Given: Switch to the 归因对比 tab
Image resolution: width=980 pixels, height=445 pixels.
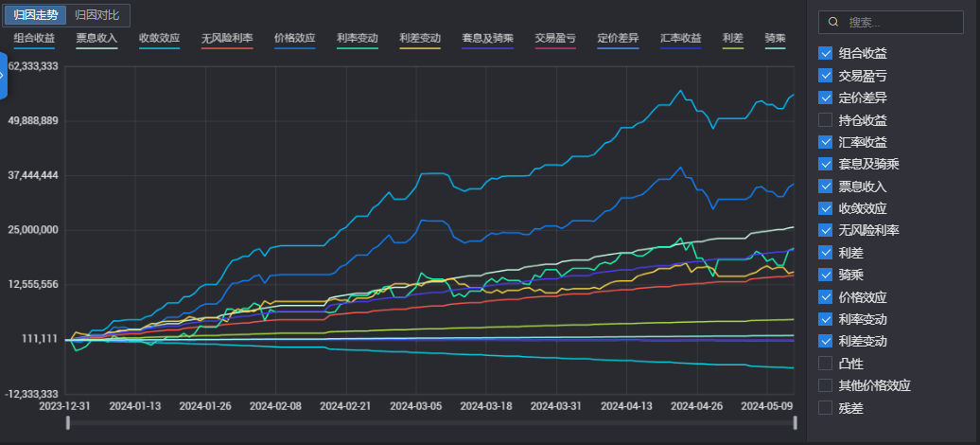Looking at the screenshot, I should pyautogui.click(x=96, y=15).
